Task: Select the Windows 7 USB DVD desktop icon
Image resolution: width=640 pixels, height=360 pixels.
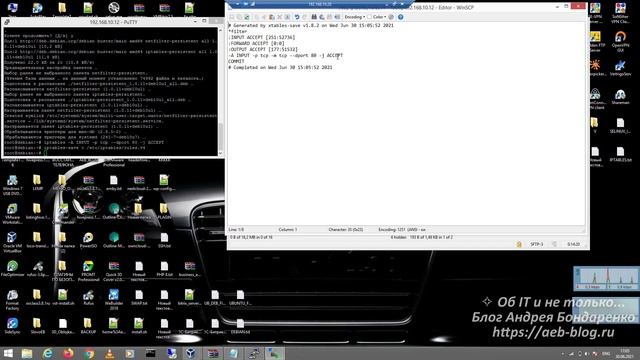Action: (12, 185)
